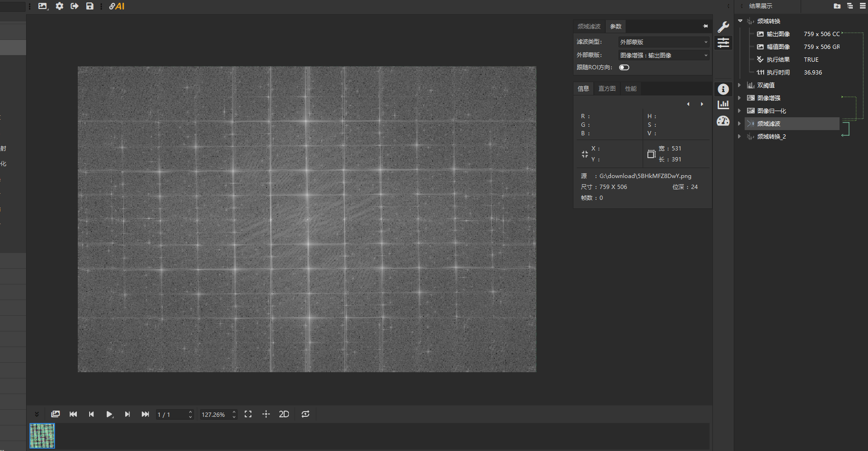Toggle the 跟随ROI方向 switch

(x=624, y=67)
